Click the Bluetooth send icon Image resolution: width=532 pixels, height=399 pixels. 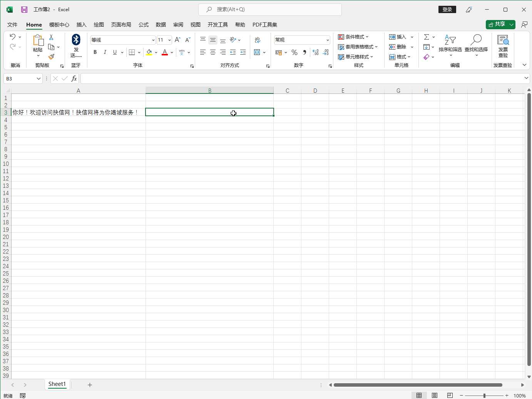(x=76, y=40)
